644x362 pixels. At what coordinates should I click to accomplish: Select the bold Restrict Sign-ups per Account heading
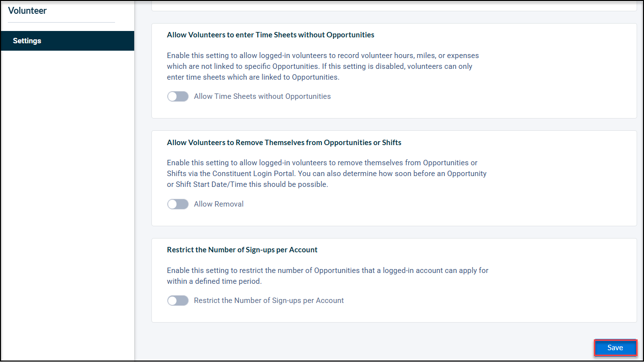(x=242, y=250)
